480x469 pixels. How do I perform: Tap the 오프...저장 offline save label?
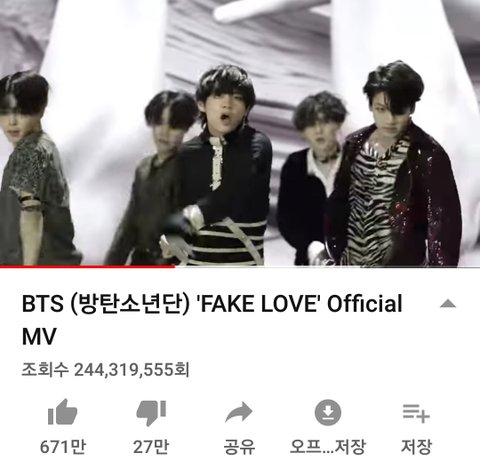coord(328,447)
